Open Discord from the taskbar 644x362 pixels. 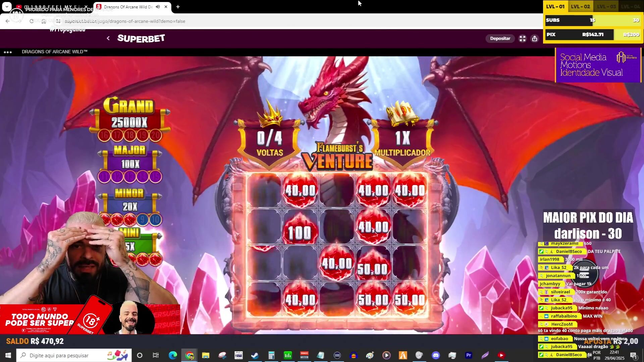tap(436, 355)
